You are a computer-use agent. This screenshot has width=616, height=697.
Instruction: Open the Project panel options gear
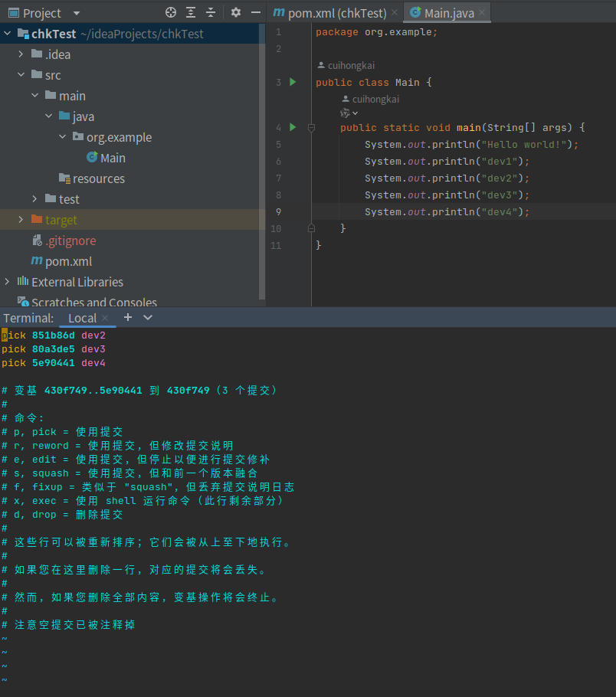[x=235, y=12]
